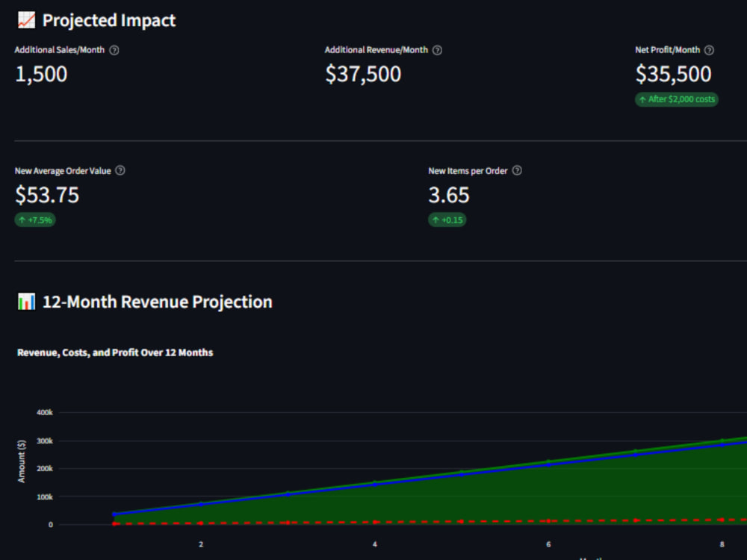Click help icon beside Additional Revenue/Month
Viewport: 747px width, 560px height.
coord(437,50)
